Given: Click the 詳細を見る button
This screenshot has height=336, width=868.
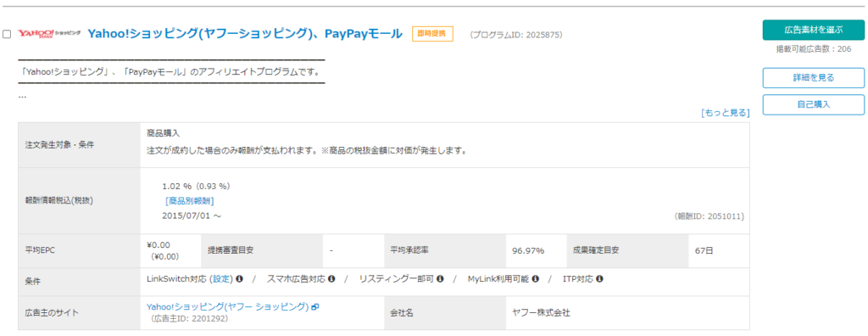Looking at the screenshot, I should tap(813, 77).
